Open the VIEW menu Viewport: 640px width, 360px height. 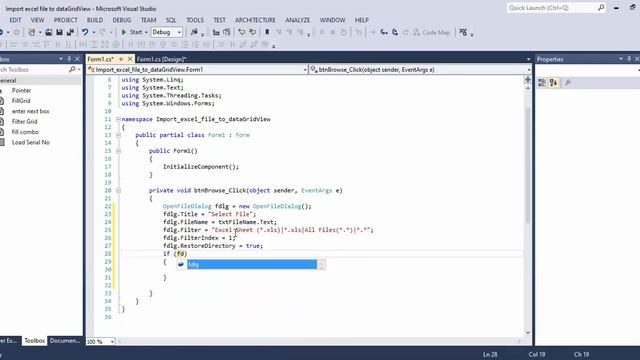pyautogui.click(x=37, y=20)
